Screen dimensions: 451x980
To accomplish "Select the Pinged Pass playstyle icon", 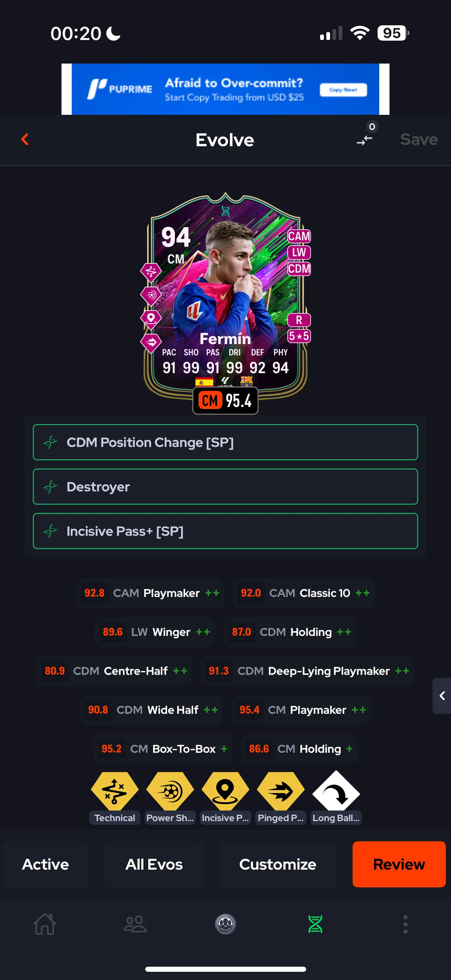I will point(281,791).
